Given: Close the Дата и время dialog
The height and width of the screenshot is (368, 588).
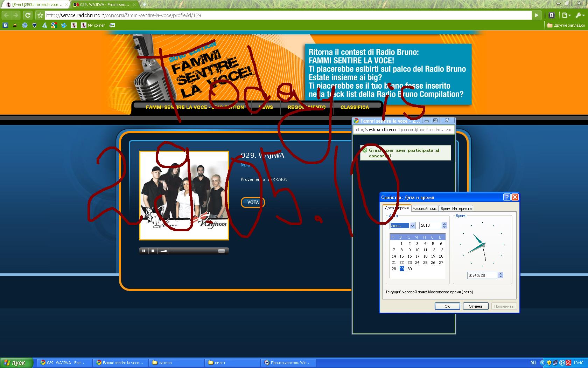Looking at the screenshot, I should click(x=515, y=197).
